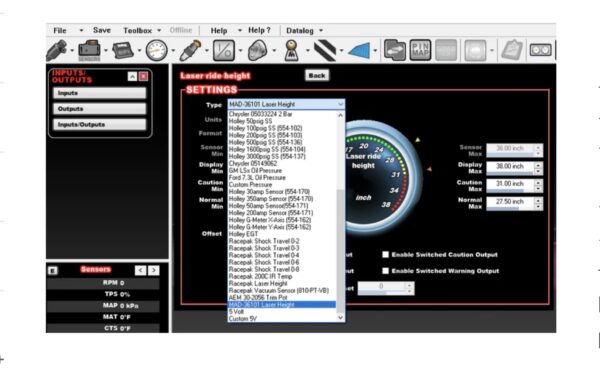This screenshot has width=600, height=373.
Task: Click the Back button
Action: [x=317, y=76]
